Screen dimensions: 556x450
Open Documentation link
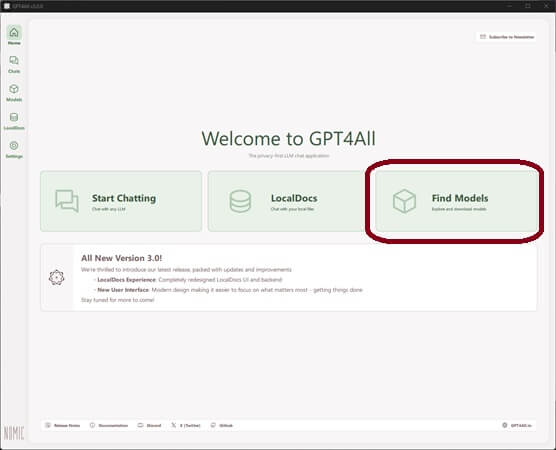point(109,425)
